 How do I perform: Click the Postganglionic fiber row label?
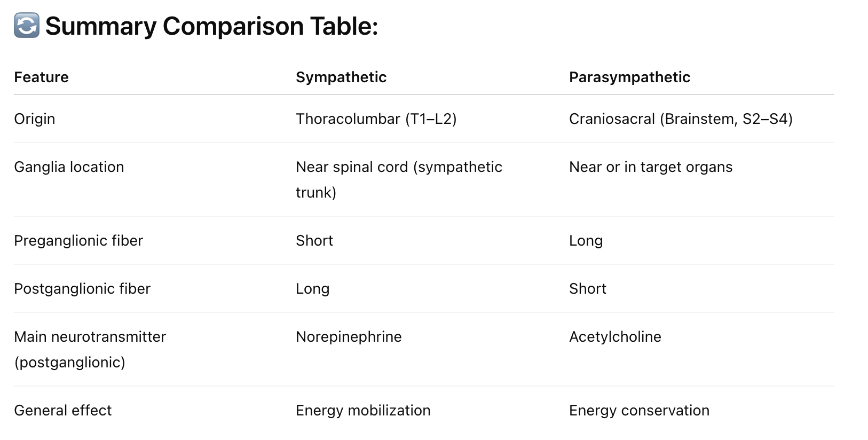click(82, 289)
